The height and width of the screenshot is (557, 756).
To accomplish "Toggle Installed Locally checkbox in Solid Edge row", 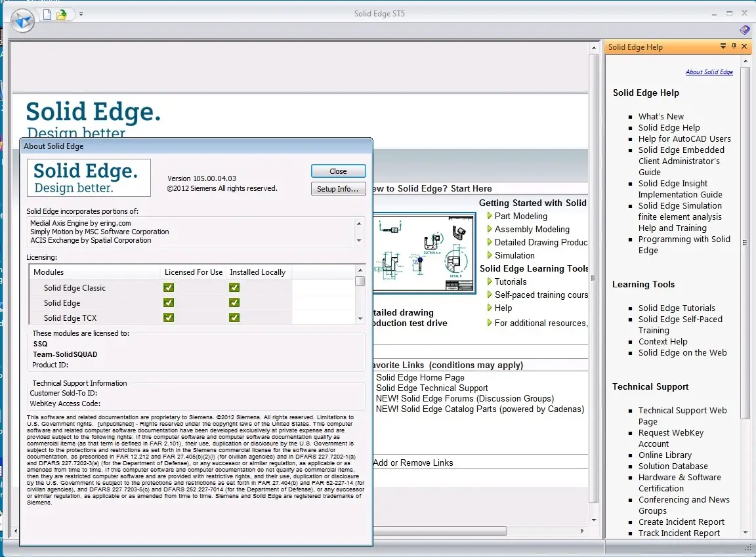I will coord(234,302).
